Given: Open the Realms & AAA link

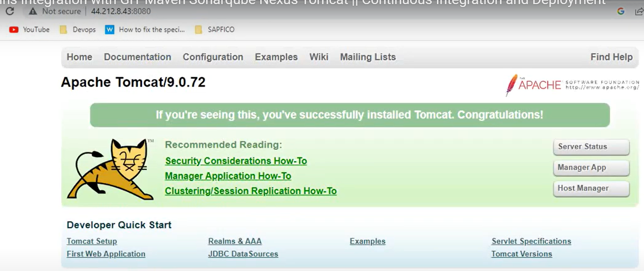Looking at the screenshot, I should (x=235, y=241).
